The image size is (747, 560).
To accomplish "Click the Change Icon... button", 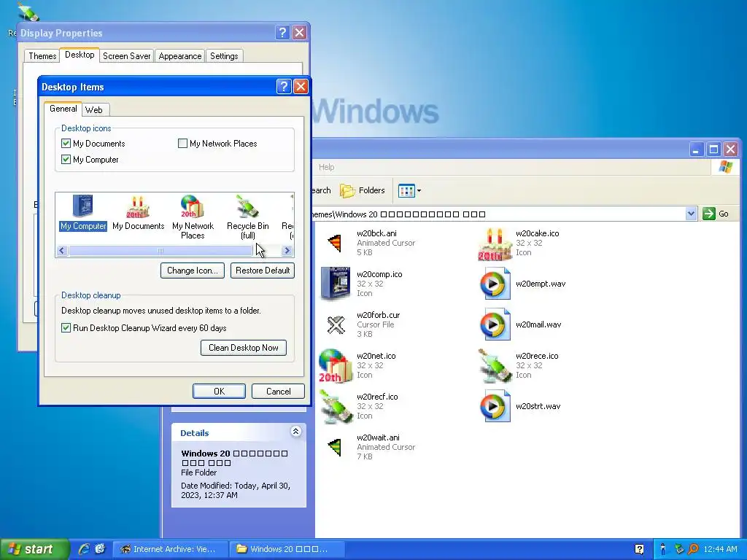I will (x=193, y=271).
